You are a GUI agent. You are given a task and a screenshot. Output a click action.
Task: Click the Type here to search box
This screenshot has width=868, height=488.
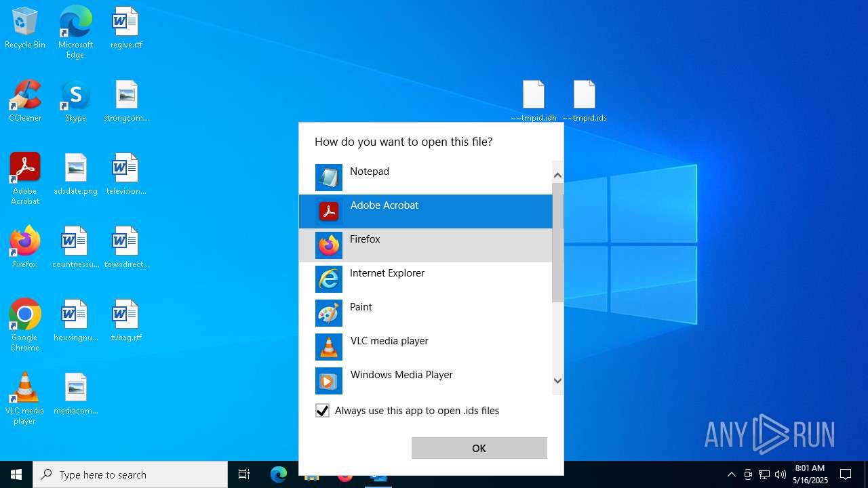pos(130,474)
